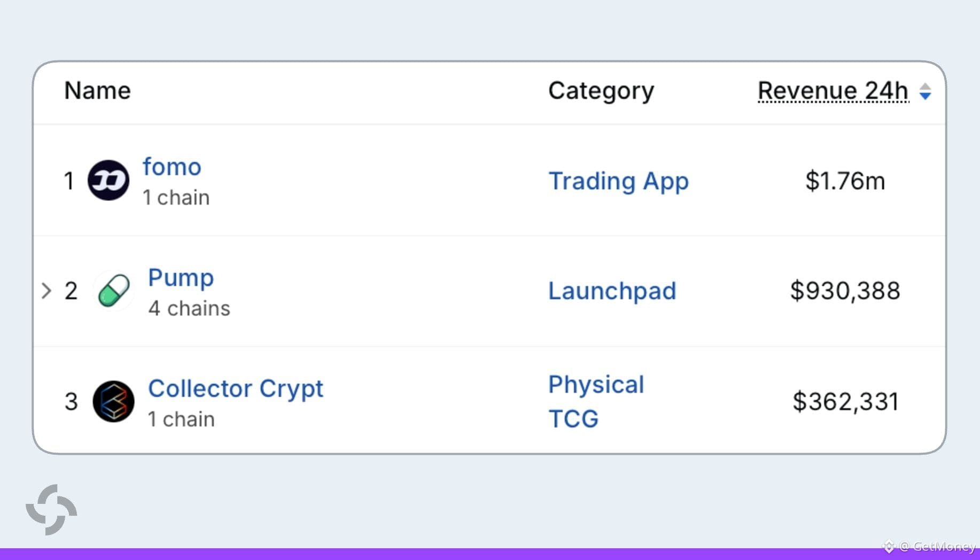Click the Name column header

pos(97,90)
